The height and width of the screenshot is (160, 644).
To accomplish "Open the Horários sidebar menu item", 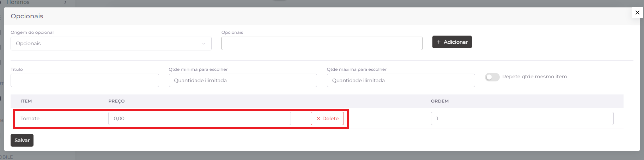I will (x=18, y=2).
